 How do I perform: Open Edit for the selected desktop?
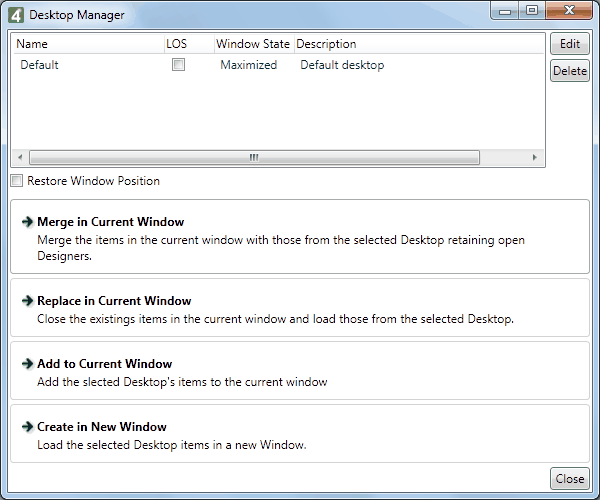click(x=570, y=44)
